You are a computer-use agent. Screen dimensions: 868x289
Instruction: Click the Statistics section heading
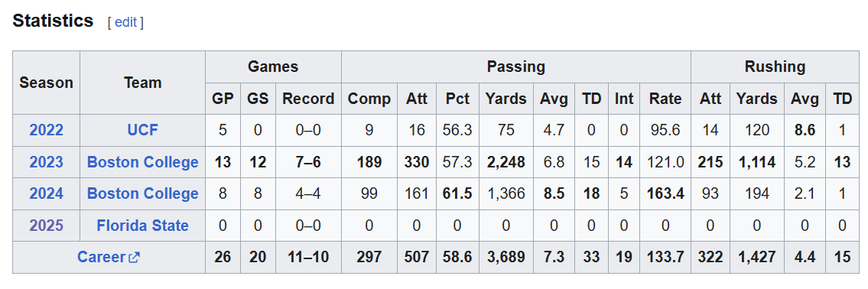[x=53, y=21]
